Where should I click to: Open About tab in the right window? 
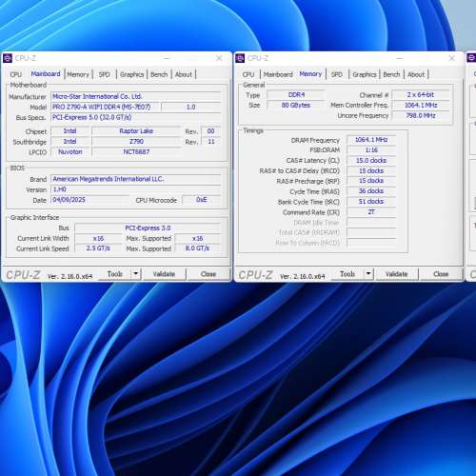[416, 74]
